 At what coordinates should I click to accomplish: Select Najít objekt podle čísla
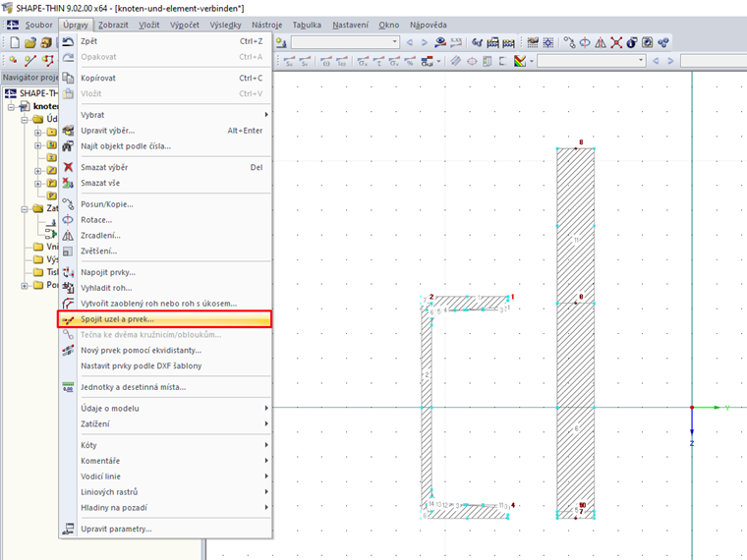pyautogui.click(x=164, y=146)
